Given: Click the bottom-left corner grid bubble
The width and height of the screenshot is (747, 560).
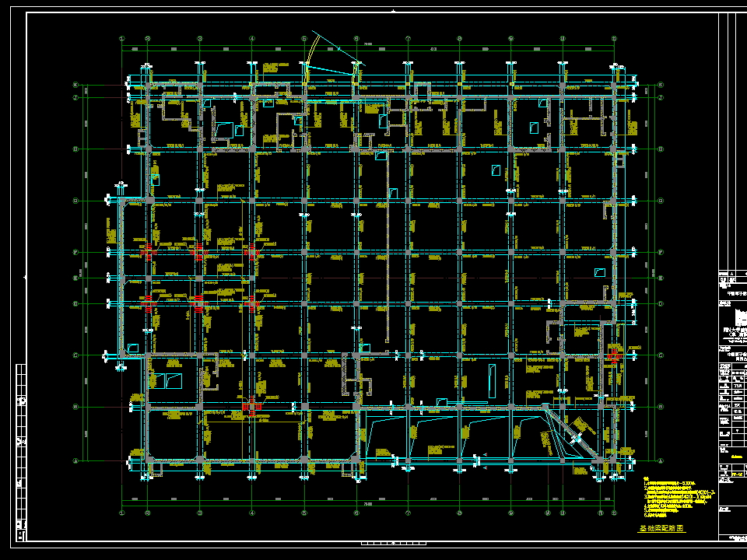Looking at the screenshot, I should click(x=75, y=460).
